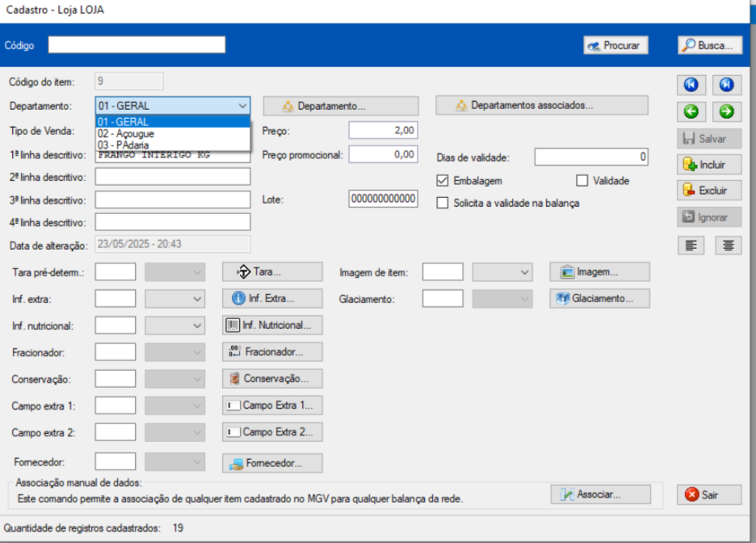Go to the first record navigation icon

[691, 85]
